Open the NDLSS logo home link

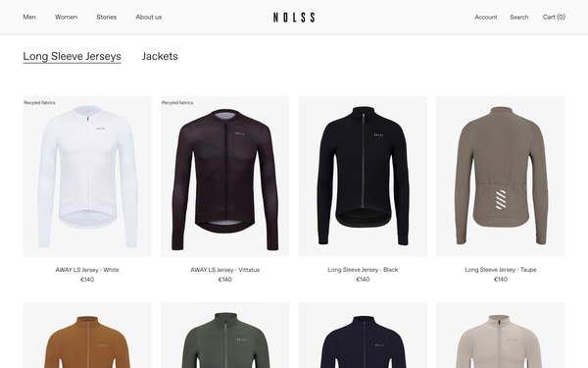(294, 18)
